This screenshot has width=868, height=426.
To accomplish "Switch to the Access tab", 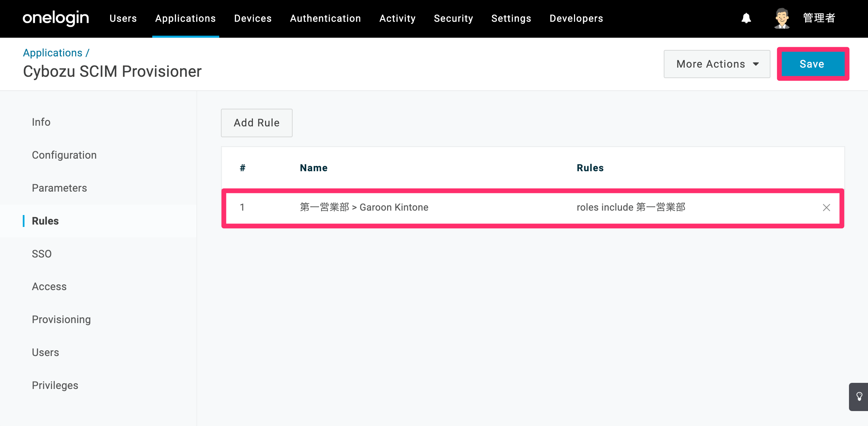I will (49, 286).
